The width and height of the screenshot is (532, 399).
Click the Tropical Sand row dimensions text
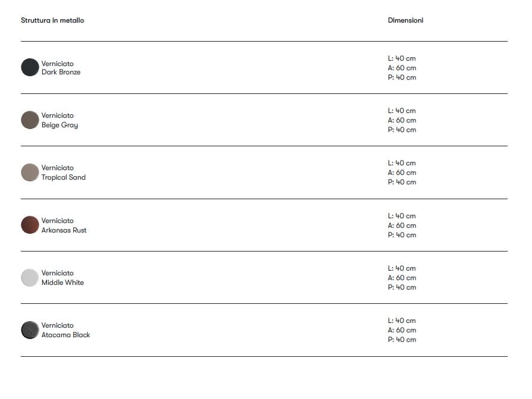[402, 172]
